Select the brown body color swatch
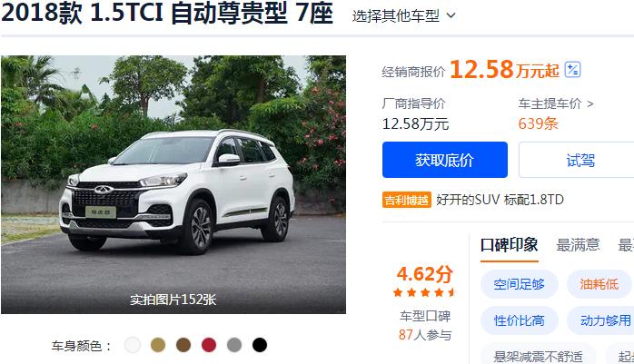634x364 pixels. (183, 345)
